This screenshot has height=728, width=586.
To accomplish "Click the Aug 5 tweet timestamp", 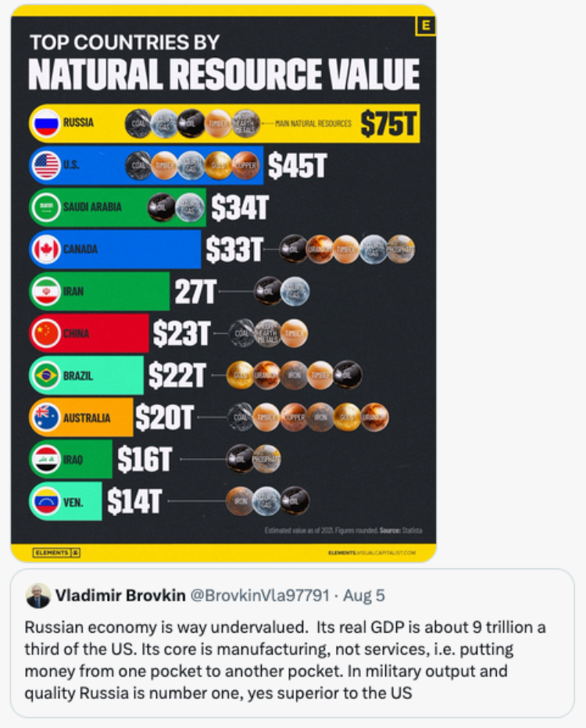I will [x=364, y=596].
